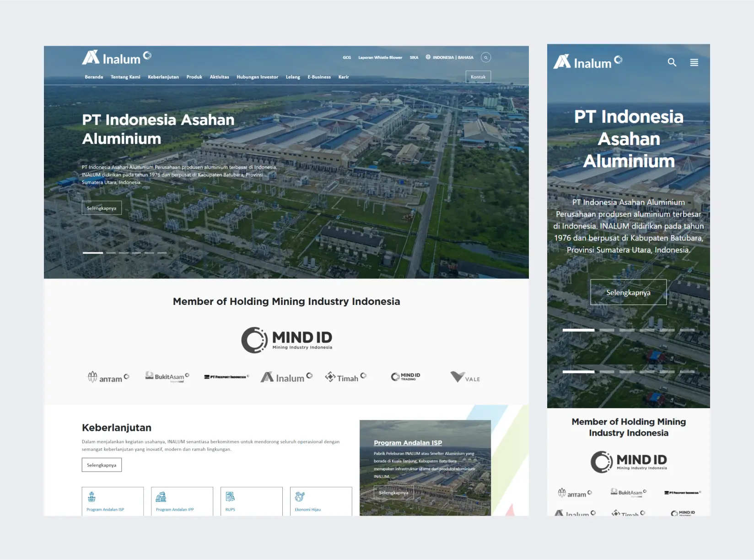This screenshot has height=560, width=754.
Task: Open the RUPS card icon
Action: tap(230, 497)
